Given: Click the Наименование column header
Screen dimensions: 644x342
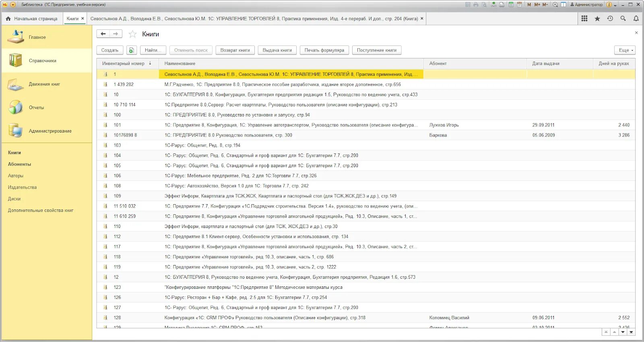Looking at the screenshot, I should tap(291, 64).
